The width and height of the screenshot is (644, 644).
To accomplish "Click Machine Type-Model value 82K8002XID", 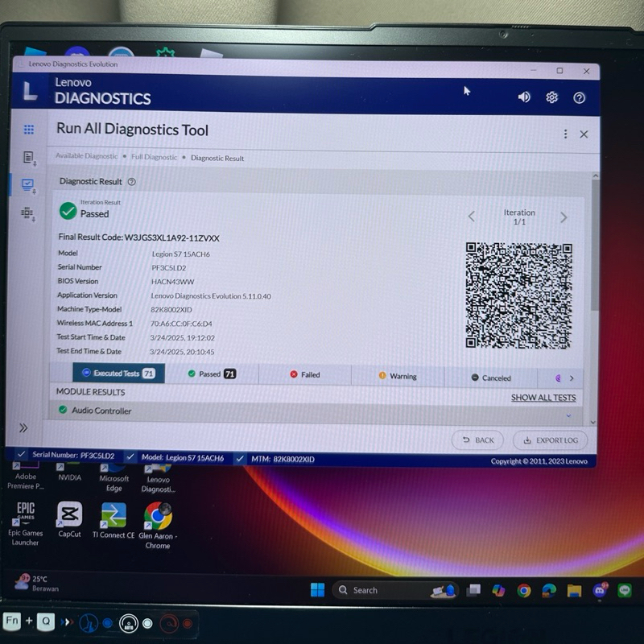I will coord(171,310).
